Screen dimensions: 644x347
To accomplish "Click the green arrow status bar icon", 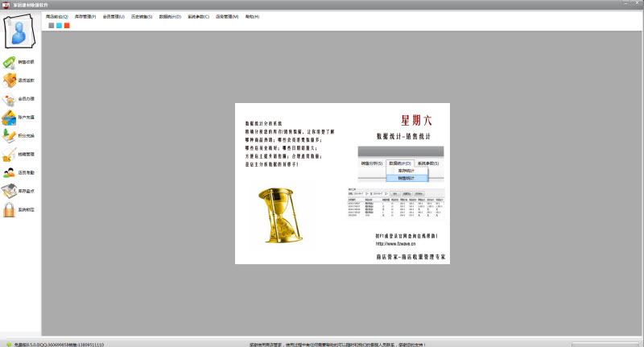I will click(x=8, y=345).
